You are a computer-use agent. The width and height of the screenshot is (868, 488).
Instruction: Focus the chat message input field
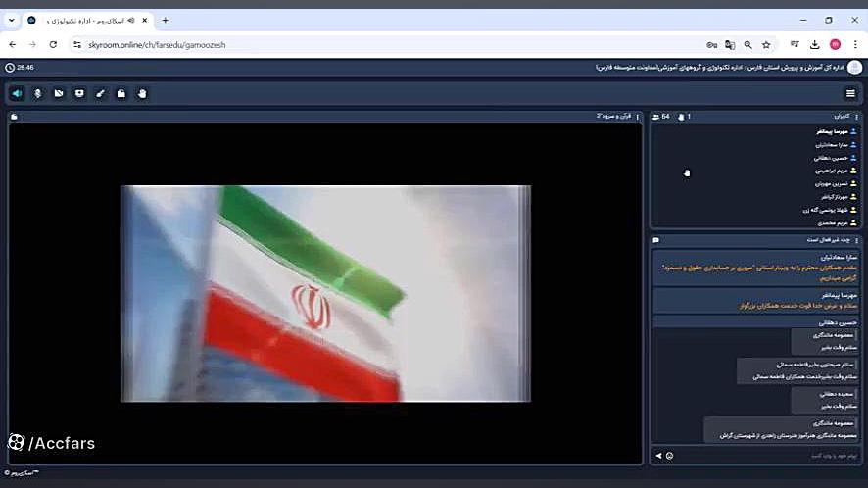767,456
